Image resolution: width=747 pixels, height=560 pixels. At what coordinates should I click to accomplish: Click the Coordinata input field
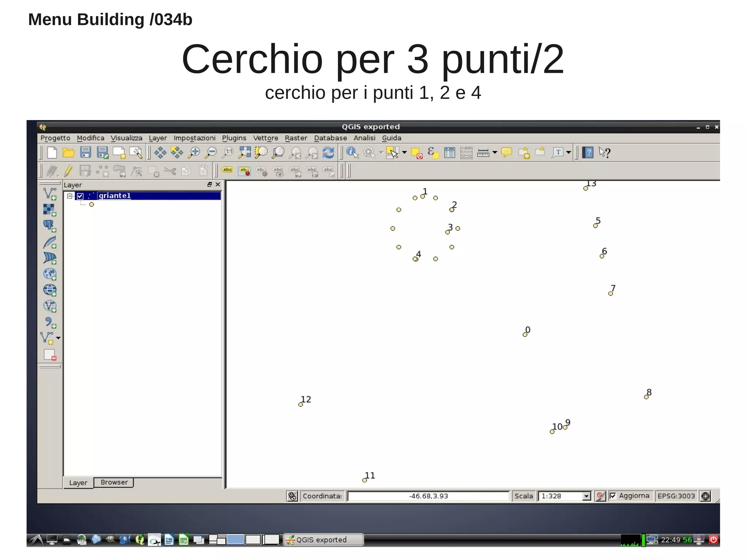click(428, 496)
